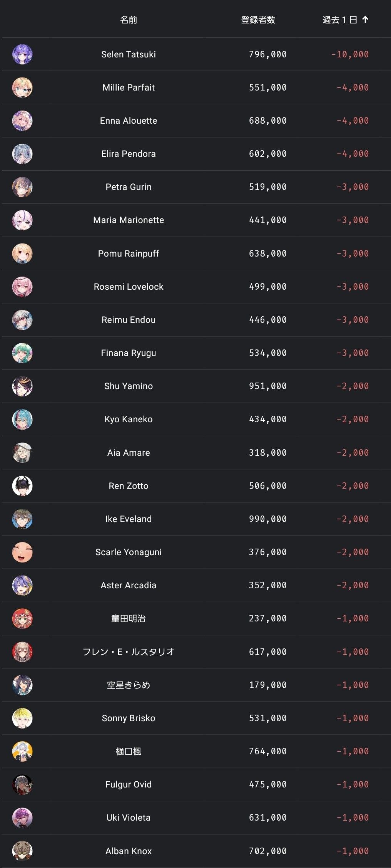This screenshot has width=391, height=868.
Task: Sort by the 過去1日 column header
Action: 340,20
